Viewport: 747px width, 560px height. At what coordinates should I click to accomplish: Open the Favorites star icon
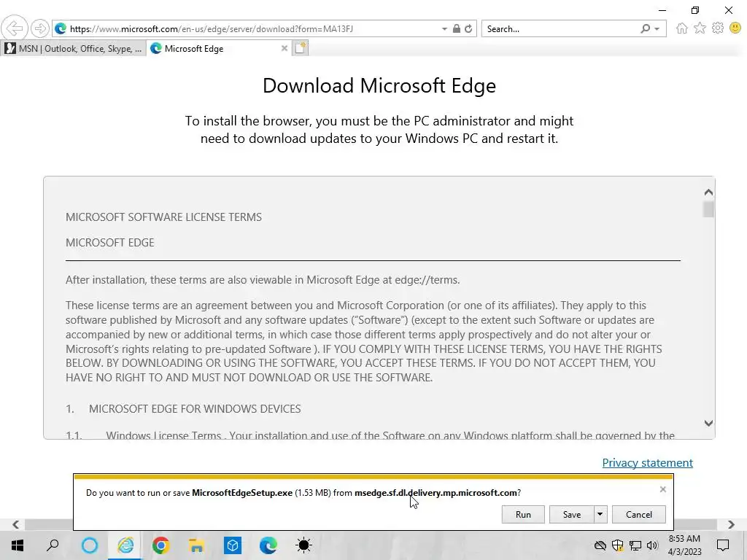tap(700, 28)
